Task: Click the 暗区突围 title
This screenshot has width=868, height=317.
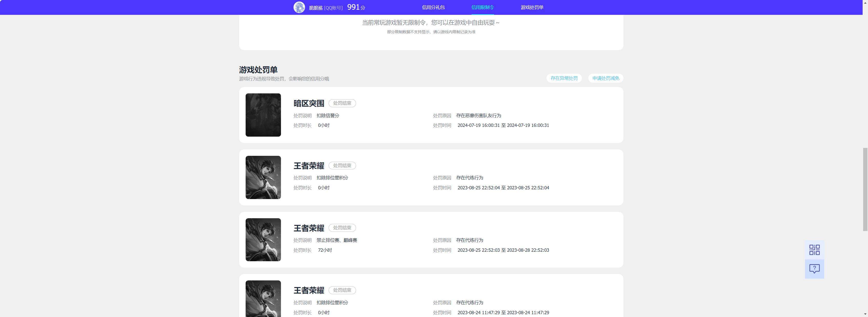Action: pyautogui.click(x=309, y=103)
